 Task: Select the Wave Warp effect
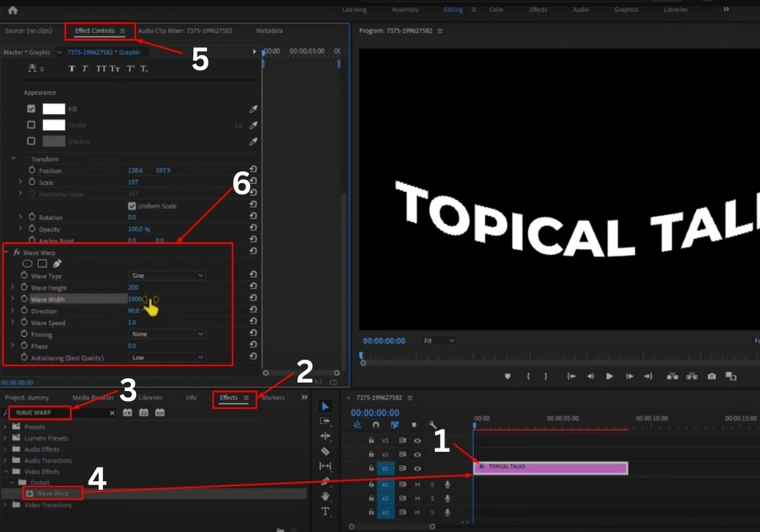pyautogui.click(x=52, y=493)
